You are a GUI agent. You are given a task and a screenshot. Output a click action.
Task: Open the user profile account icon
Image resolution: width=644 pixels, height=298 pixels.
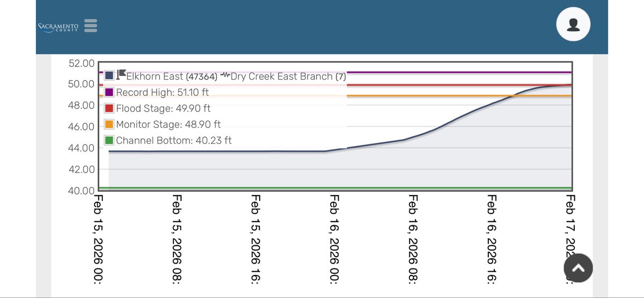[573, 24]
